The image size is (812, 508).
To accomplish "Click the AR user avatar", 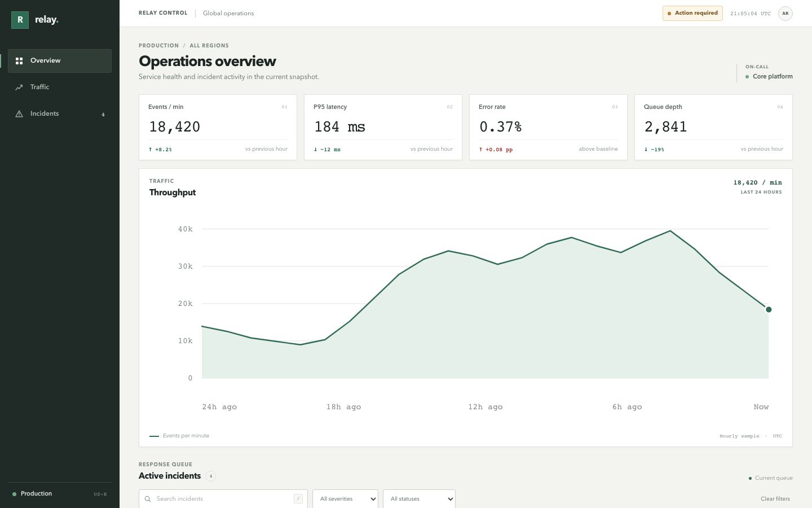I will [785, 14].
